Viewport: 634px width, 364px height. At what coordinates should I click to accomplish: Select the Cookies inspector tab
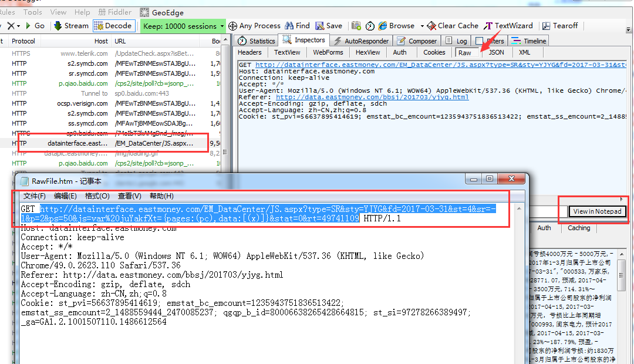tap(434, 53)
